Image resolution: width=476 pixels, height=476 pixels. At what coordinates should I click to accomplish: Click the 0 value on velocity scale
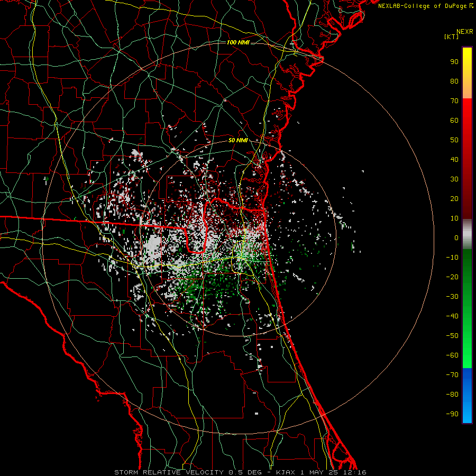pos(456,237)
